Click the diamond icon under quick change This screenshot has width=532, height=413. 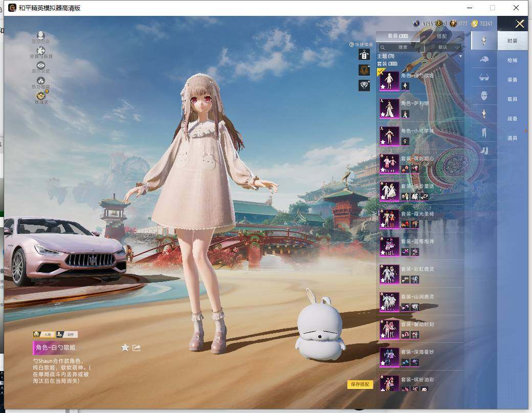tap(364, 85)
